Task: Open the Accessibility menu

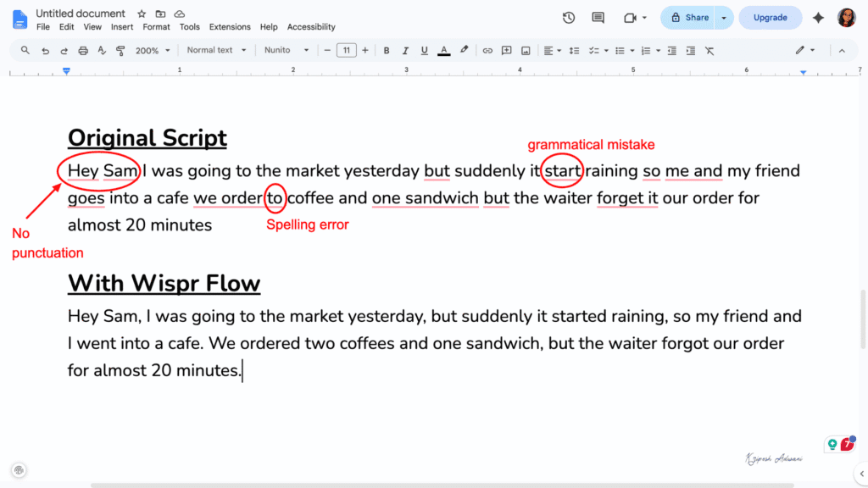Action: pyautogui.click(x=311, y=27)
